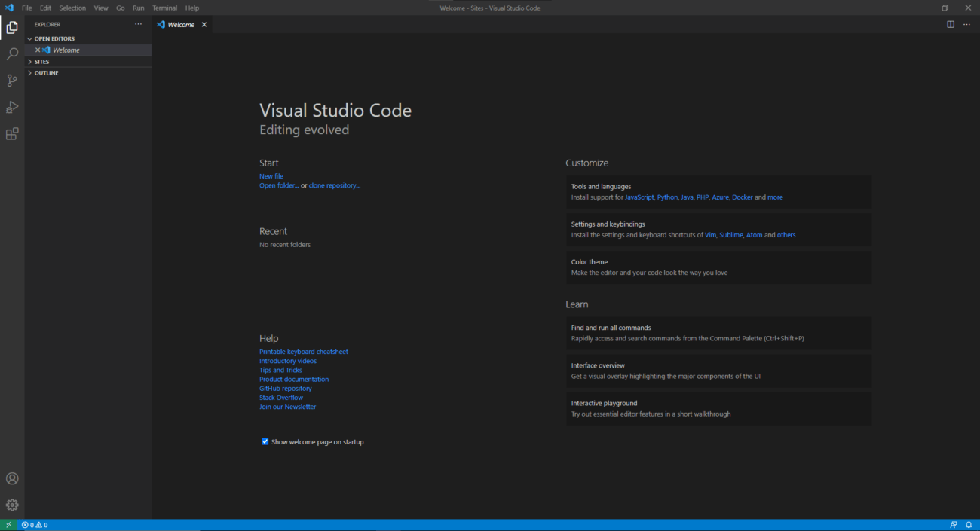Image resolution: width=980 pixels, height=531 pixels.
Task: Select the Search icon in Activity Bar
Action: pos(12,53)
